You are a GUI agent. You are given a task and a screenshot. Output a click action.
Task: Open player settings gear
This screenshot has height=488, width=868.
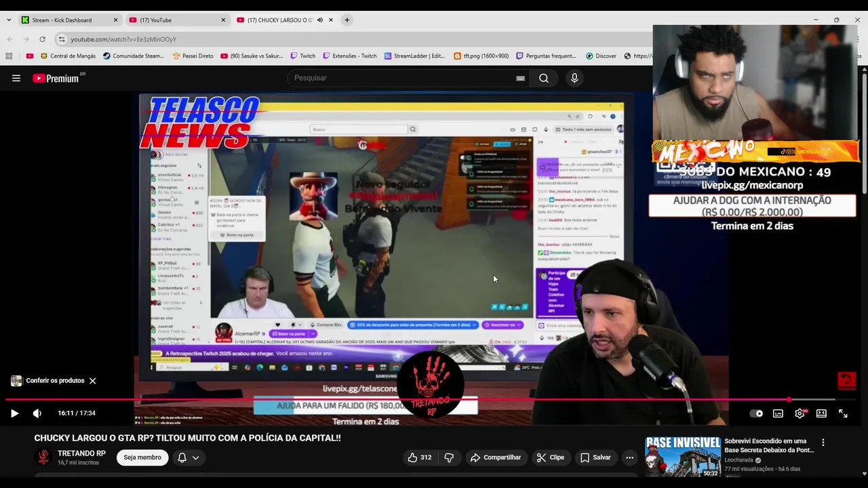tap(800, 413)
